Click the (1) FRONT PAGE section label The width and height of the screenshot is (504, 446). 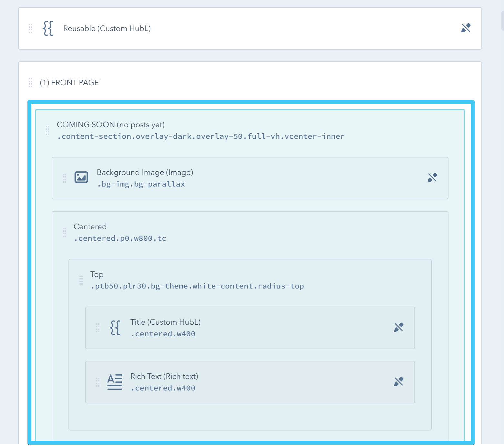tap(69, 83)
